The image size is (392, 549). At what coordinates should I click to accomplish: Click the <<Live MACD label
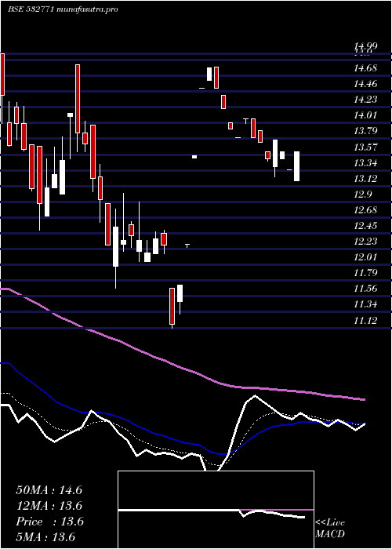tap(330, 528)
